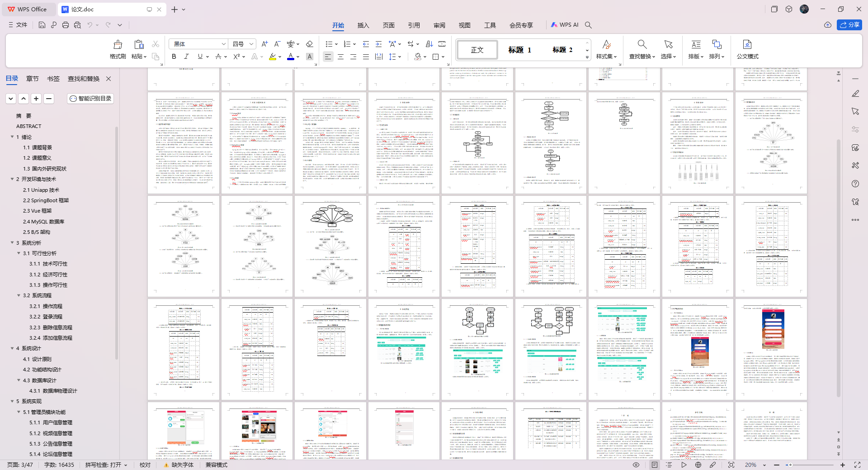Click the Paste clipboard icon

[x=139, y=44]
